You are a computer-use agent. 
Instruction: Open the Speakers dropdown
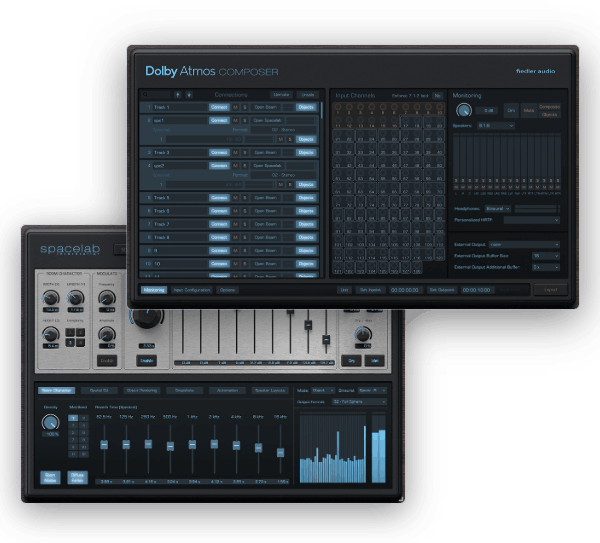pyautogui.click(x=496, y=126)
